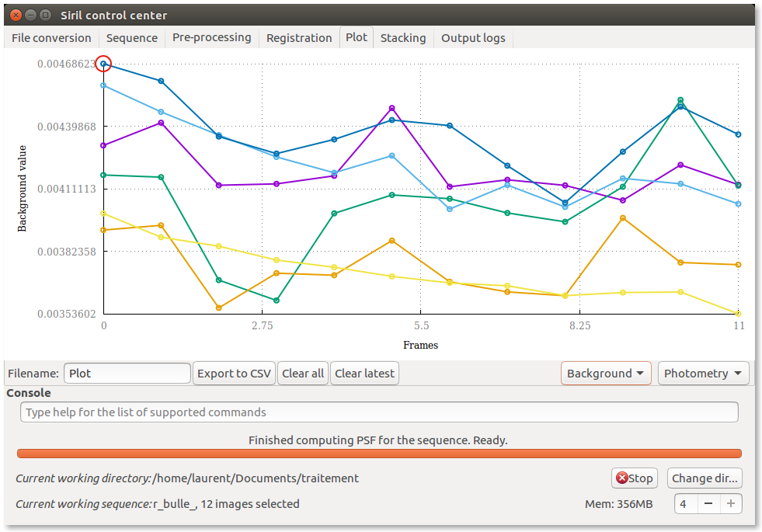View the Output logs tab
This screenshot has width=762, height=532.
[x=473, y=38]
